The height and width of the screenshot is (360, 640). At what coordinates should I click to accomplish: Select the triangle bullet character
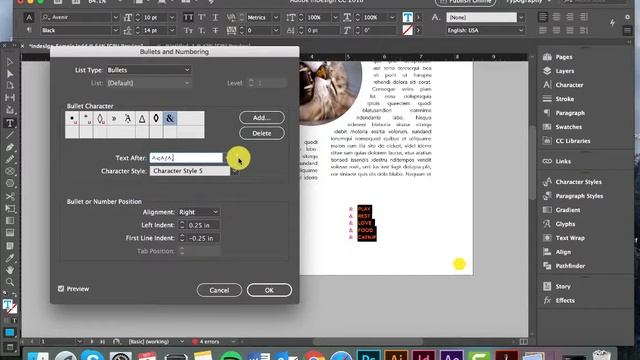click(x=142, y=119)
